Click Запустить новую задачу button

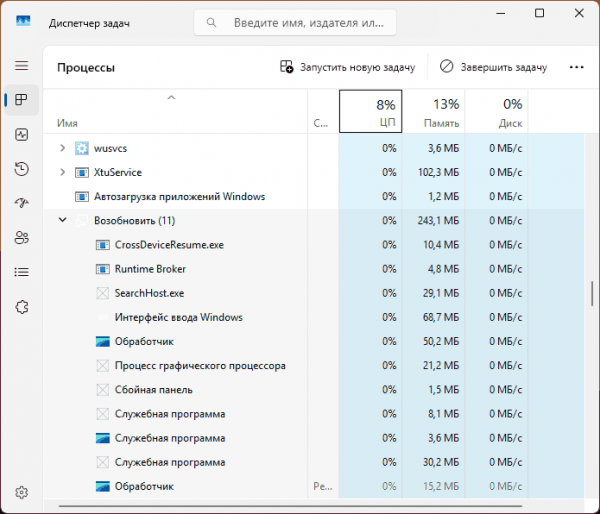347,67
